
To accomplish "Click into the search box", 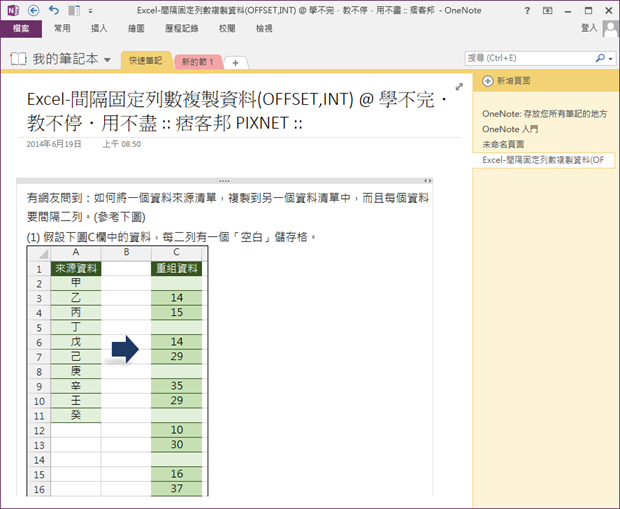I will point(529,58).
